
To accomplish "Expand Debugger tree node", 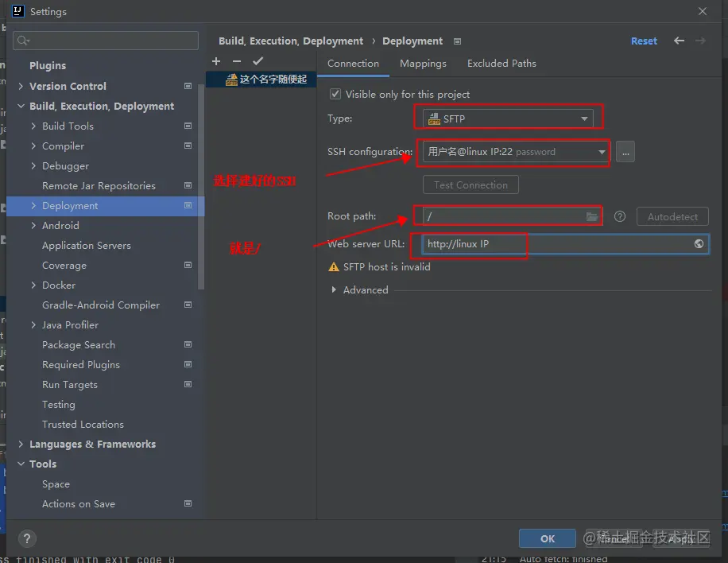I will (33, 166).
